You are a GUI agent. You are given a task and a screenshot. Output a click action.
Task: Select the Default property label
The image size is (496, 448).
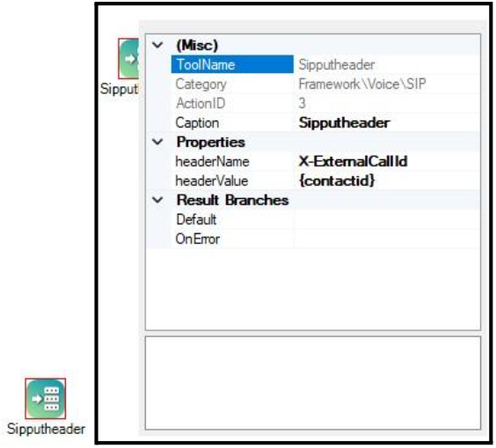point(196,219)
